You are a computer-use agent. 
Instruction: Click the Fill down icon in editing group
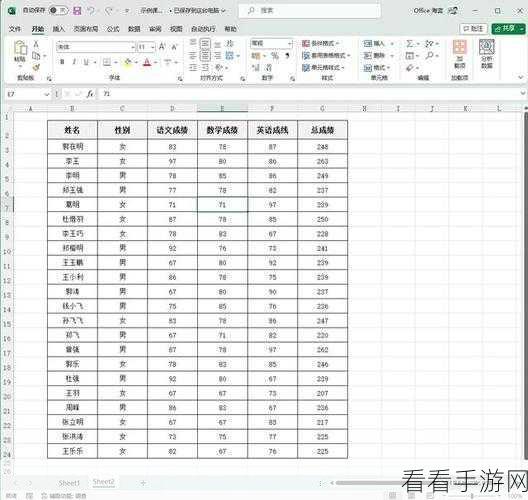pyautogui.click(x=409, y=56)
